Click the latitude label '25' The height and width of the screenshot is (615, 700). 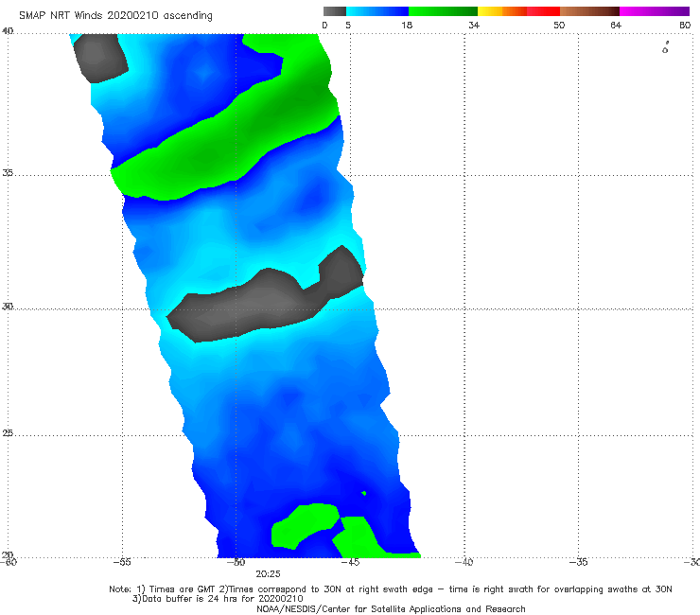click(x=8, y=433)
